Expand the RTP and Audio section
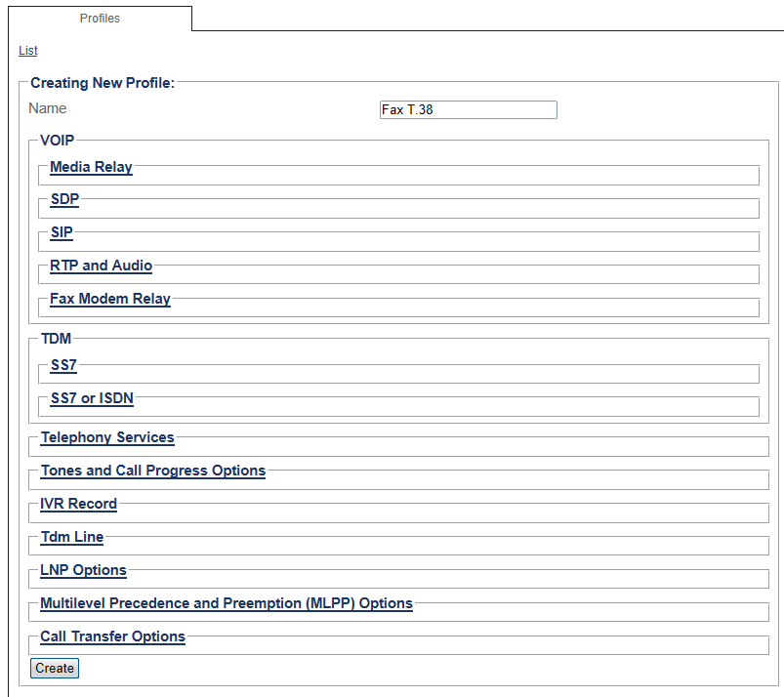The height and width of the screenshot is (697, 784). [101, 266]
